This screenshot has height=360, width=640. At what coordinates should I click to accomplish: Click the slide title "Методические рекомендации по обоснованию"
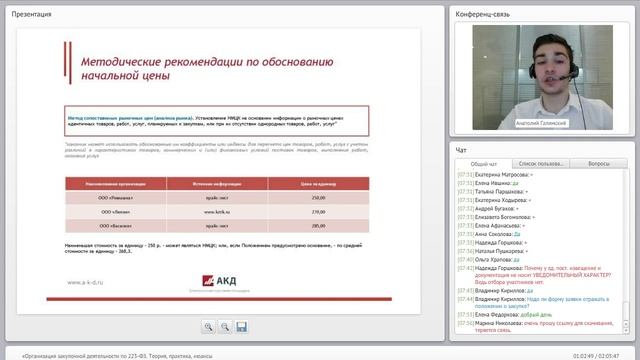click(x=207, y=62)
